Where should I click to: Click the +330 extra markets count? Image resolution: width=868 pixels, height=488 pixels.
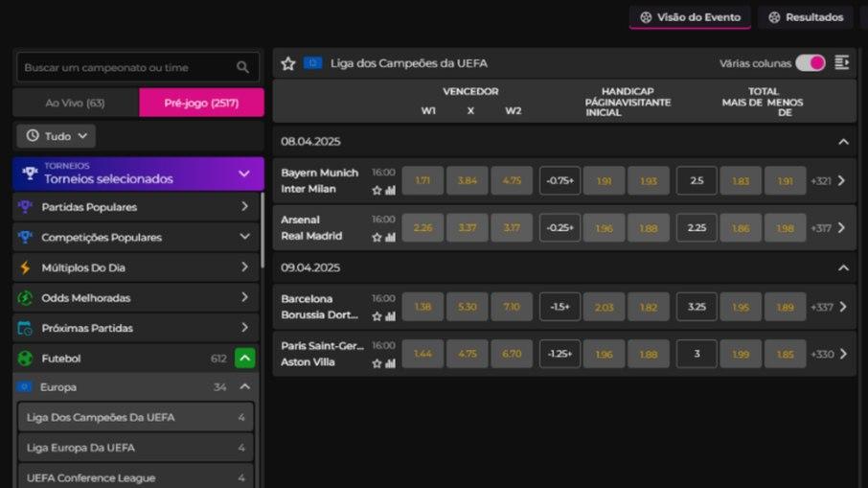pyautogui.click(x=822, y=355)
